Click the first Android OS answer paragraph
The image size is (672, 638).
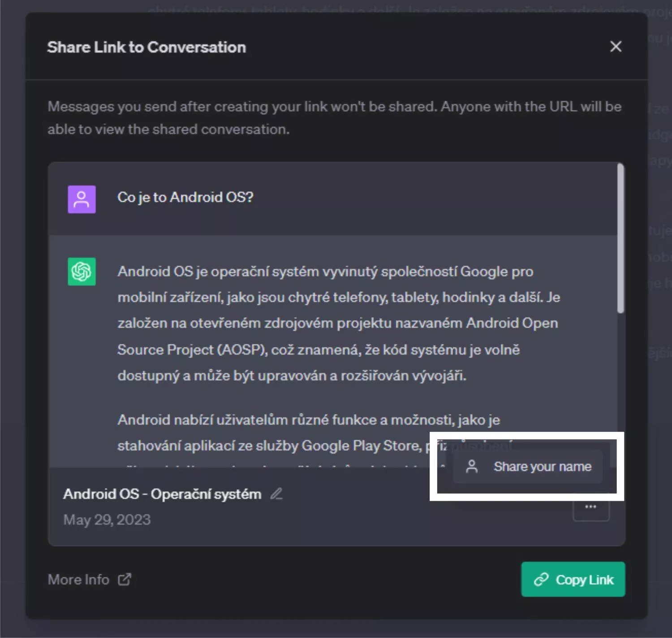click(x=339, y=323)
